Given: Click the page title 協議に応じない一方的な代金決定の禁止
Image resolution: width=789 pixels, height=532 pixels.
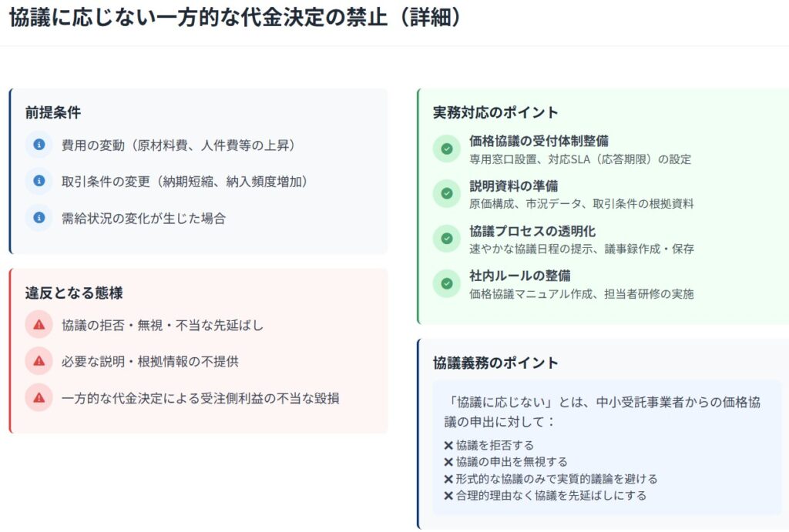Looking at the screenshot, I should [x=235, y=18].
